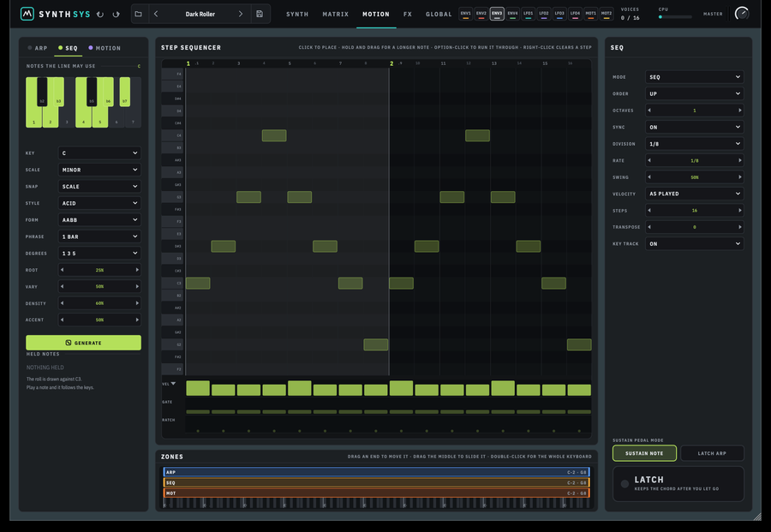Image resolution: width=771 pixels, height=532 pixels.
Task: Go to next preset with right chevron
Action: coord(241,14)
